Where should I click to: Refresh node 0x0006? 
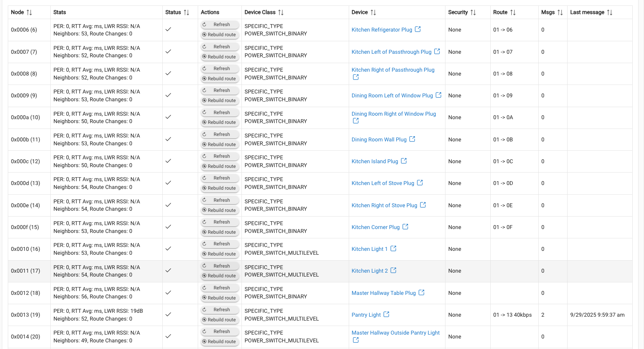point(219,25)
